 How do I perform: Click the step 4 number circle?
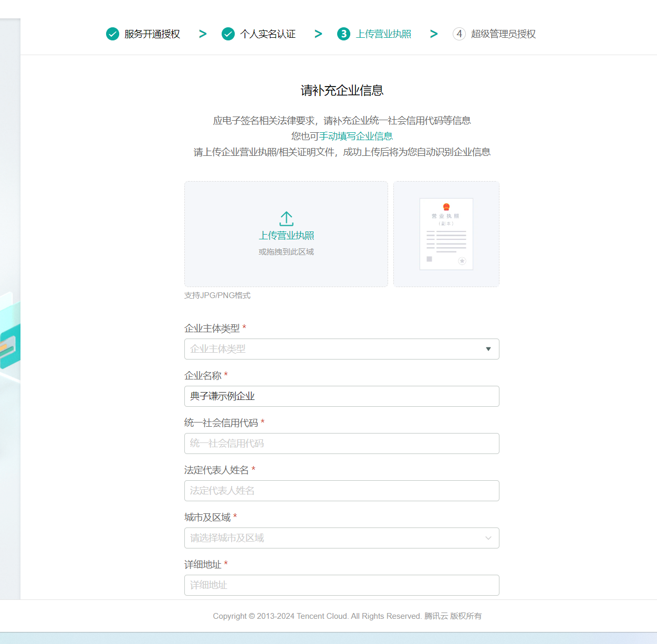tap(459, 34)
